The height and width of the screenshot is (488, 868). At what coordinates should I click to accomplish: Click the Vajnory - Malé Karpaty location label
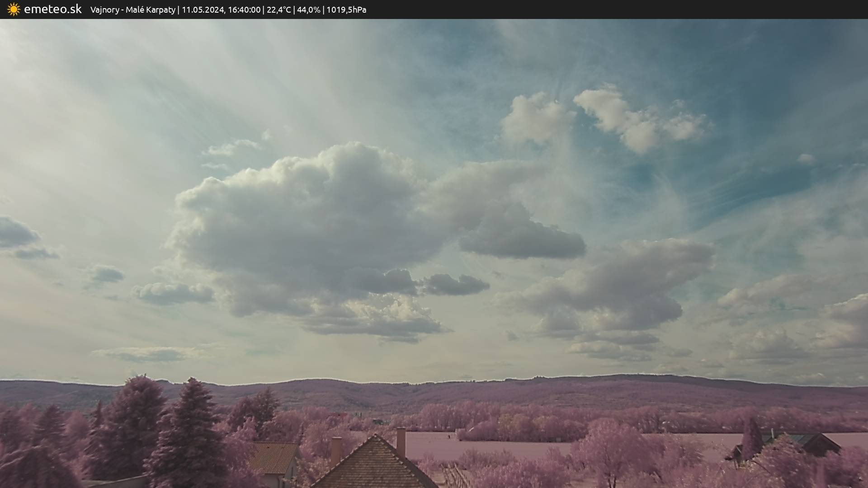[132, 9]
